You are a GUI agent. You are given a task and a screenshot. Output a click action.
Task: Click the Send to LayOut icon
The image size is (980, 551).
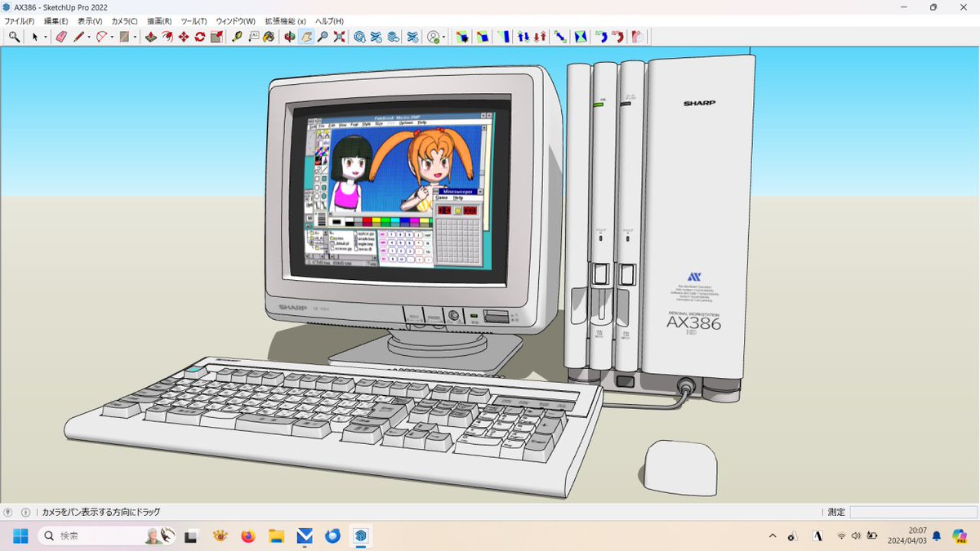click(394, 37)
